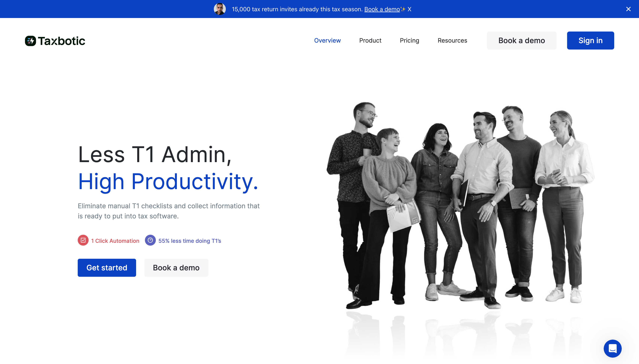
Task: Click the 55% less time label
Action: coord(190,241)
